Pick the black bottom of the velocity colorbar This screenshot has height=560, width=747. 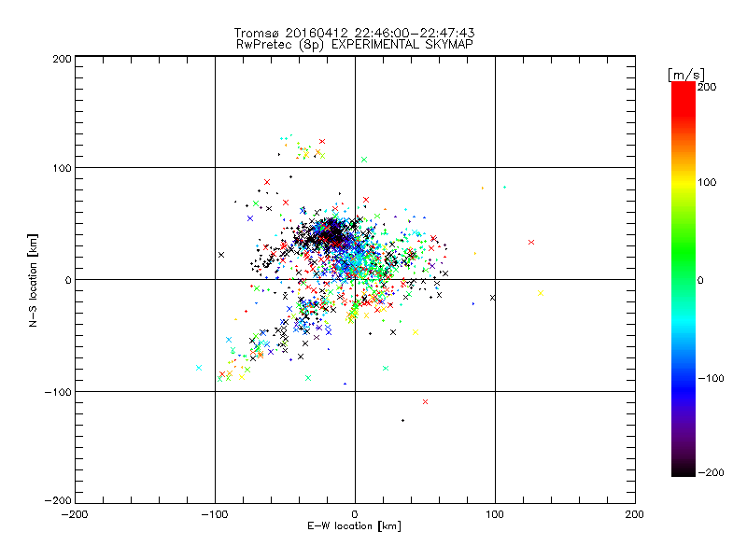(684, 469)
